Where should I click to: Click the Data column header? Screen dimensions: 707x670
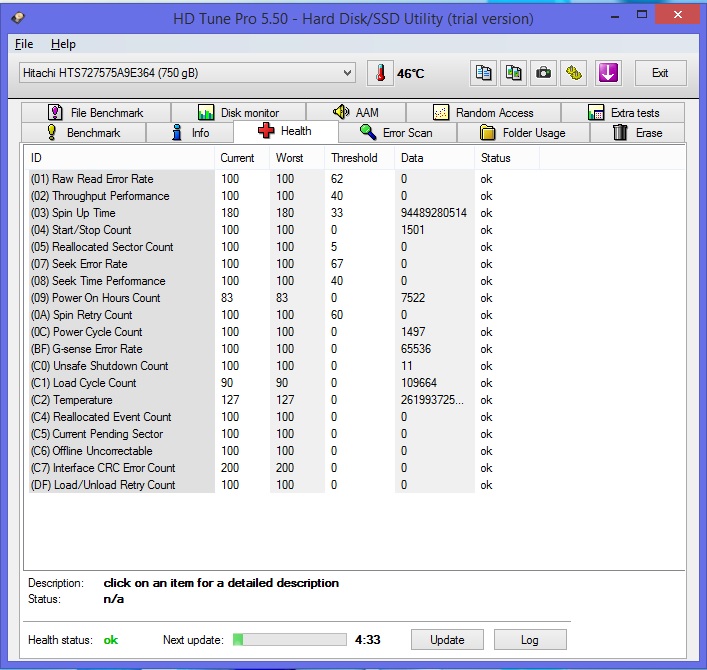coord(434,158)
